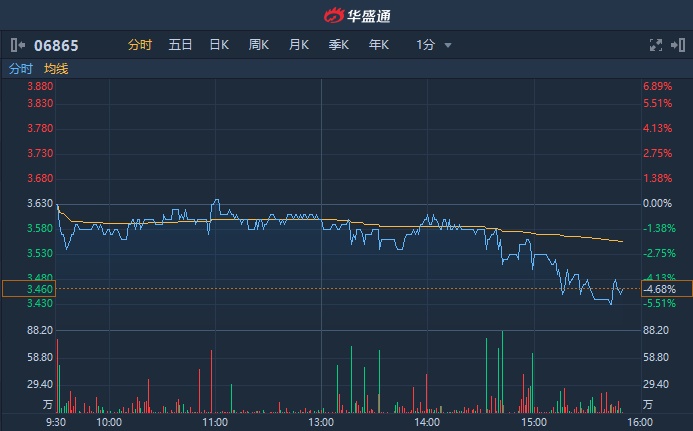Screen dimensions: 693x431
Task: Click the 13:00 time axis marker
Action: coord(320,422)
